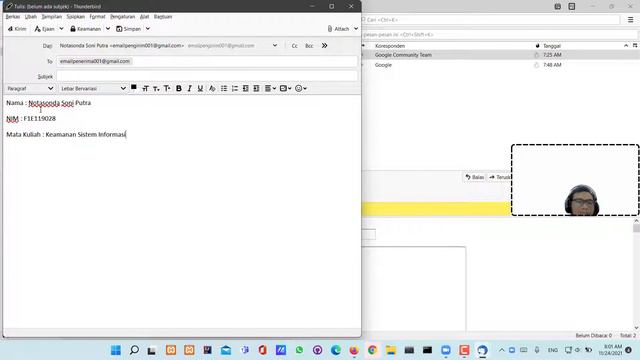
Task: Open the Ubah menu
Action: click(x=31, y=17)
